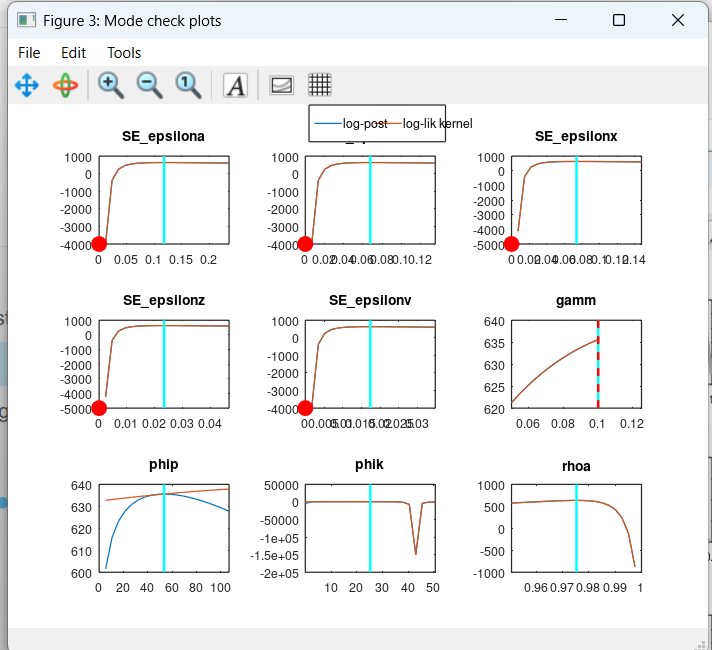Click the log-lik kernel legend entry
Viewport: 712px width, 650px height.
tap(436, 123)
